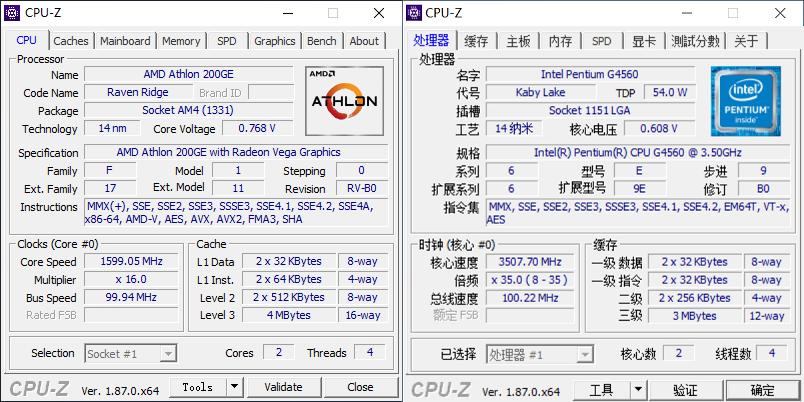Viewport: 804px width, 402px height.
Task: Click the Socket AM4 (1331) package value
Action: point(189,110)
